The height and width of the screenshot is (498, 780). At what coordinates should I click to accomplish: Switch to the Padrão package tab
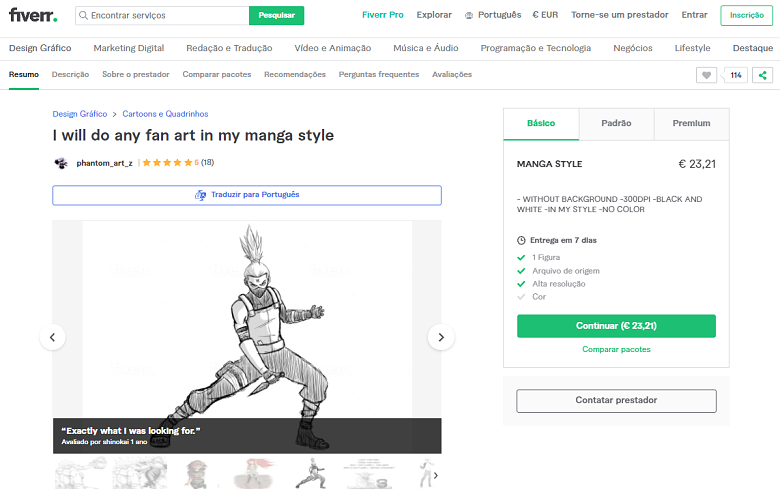(x=616, y=124)
